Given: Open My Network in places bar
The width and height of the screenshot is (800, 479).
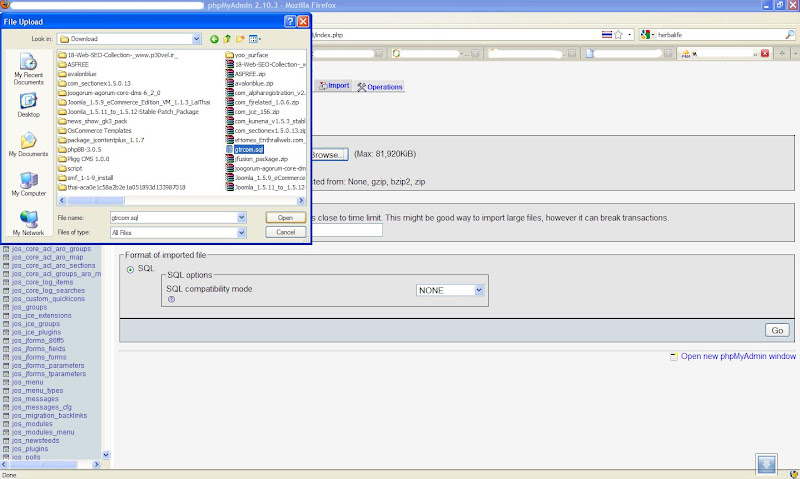Looking at the screenshot, I should [29, 223].
